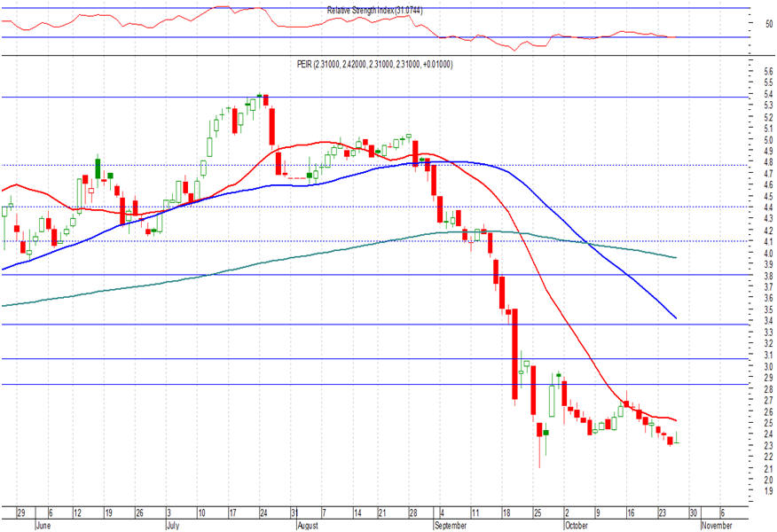
Task: Select the 3.1 horizontal support line
Action: coord(374,358)
